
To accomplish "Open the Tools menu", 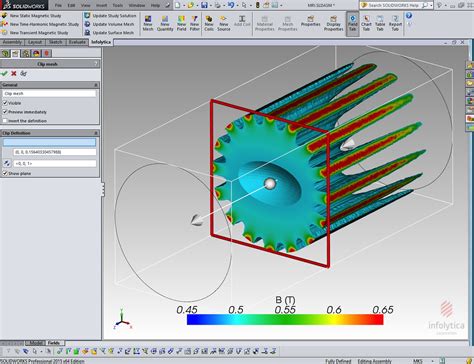I will [x=118, y=5].
